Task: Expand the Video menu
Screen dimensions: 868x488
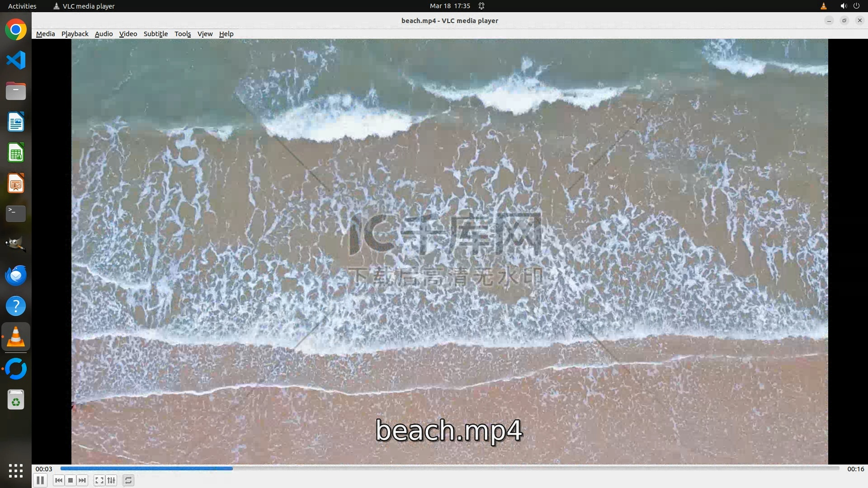Action: [128, 34]
